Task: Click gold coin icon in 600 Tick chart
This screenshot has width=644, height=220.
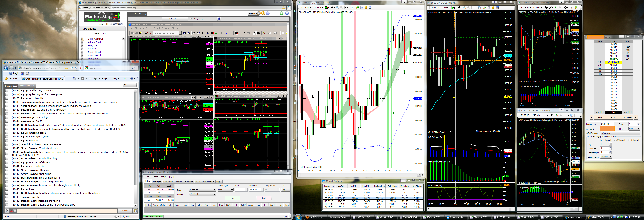Action: 366,8
